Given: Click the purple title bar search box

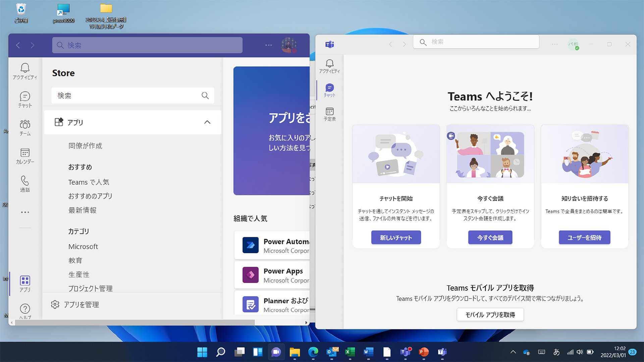Looking at the screenshot, I should click(x=147, y=45).
